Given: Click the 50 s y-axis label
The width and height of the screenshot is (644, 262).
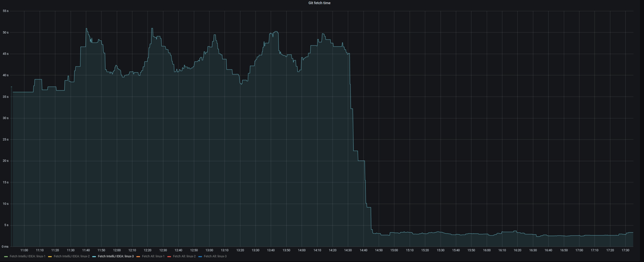Looking at the screenshot, I should 6,32.
